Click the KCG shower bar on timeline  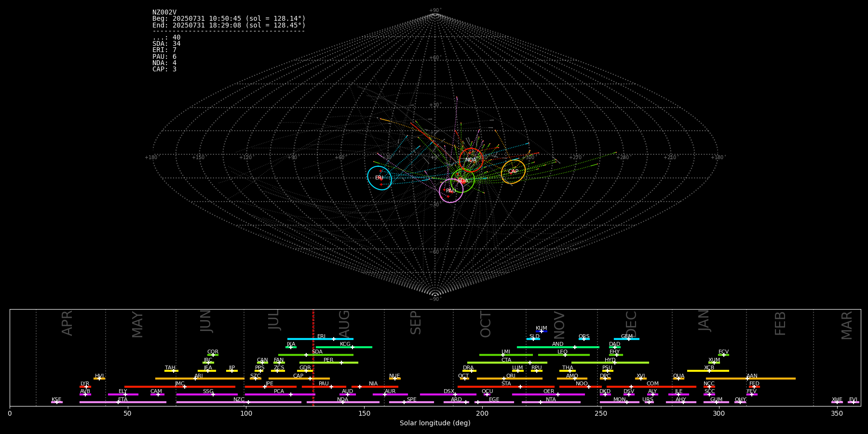click(x=344, y=347)
